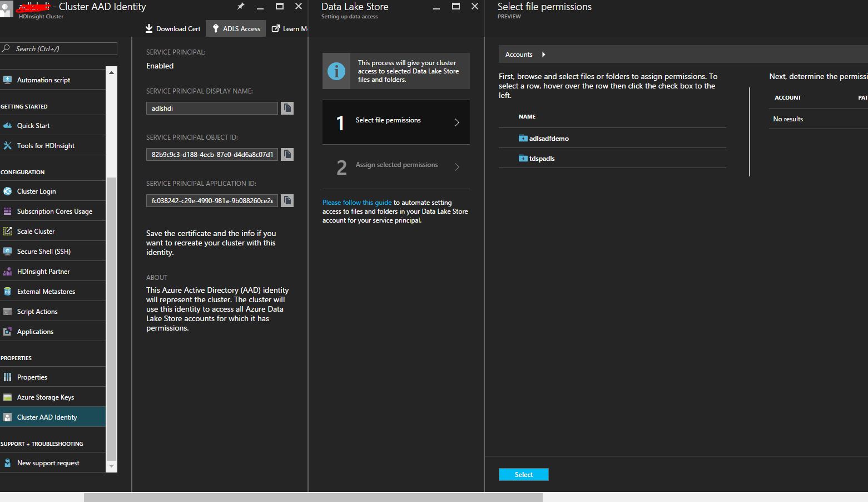
Task: Click the Applications icon
Action: point(7,332)
